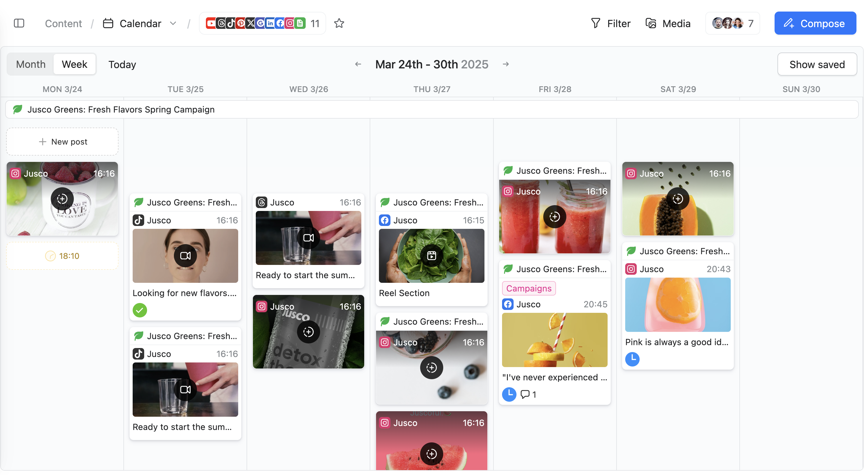Image resolution: width=868 pixels, height=475 pixels.
Task: Click the pink Campaigns label tag
Action: point(529,288)
